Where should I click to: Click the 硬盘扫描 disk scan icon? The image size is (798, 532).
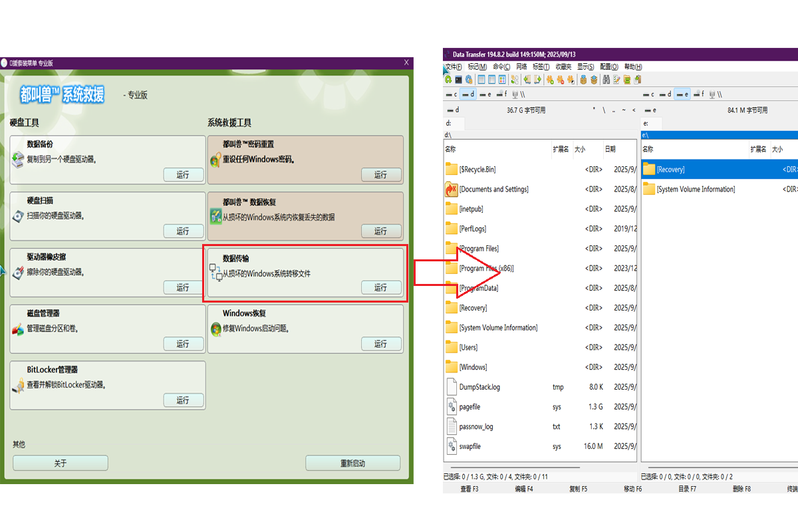(18, 216)
